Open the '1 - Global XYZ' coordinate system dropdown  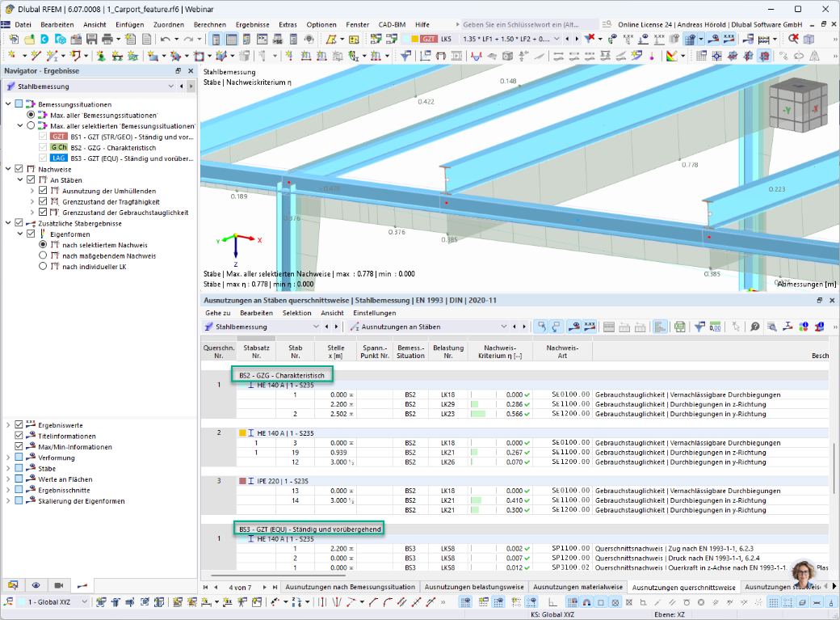[84, 601]
